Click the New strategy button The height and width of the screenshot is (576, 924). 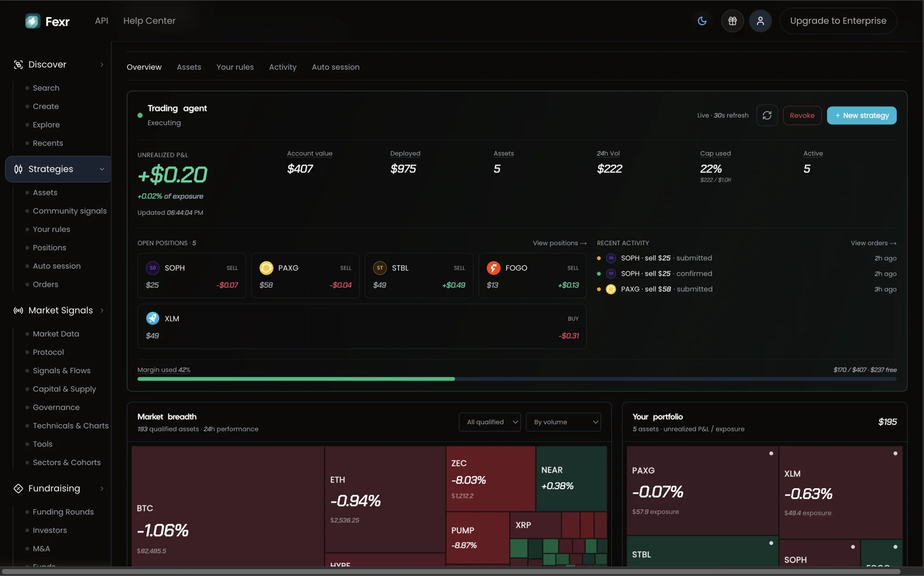[x=862, y=115]
